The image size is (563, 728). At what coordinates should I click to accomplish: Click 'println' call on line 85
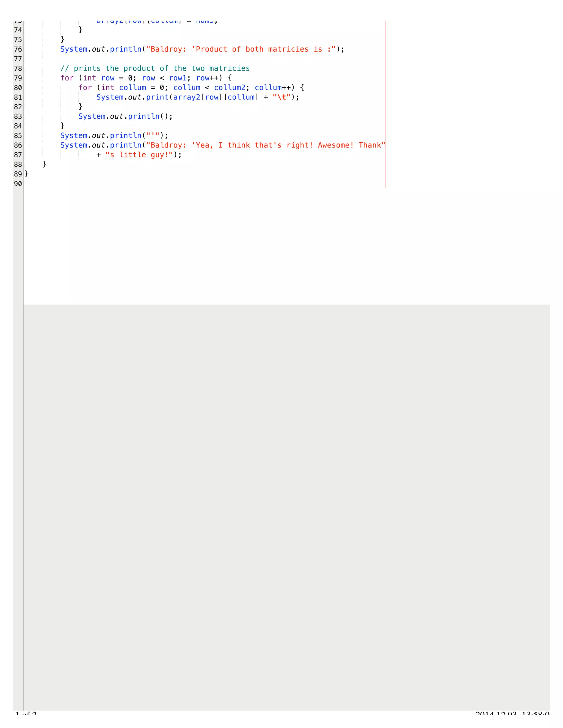[x=126, y=136]
